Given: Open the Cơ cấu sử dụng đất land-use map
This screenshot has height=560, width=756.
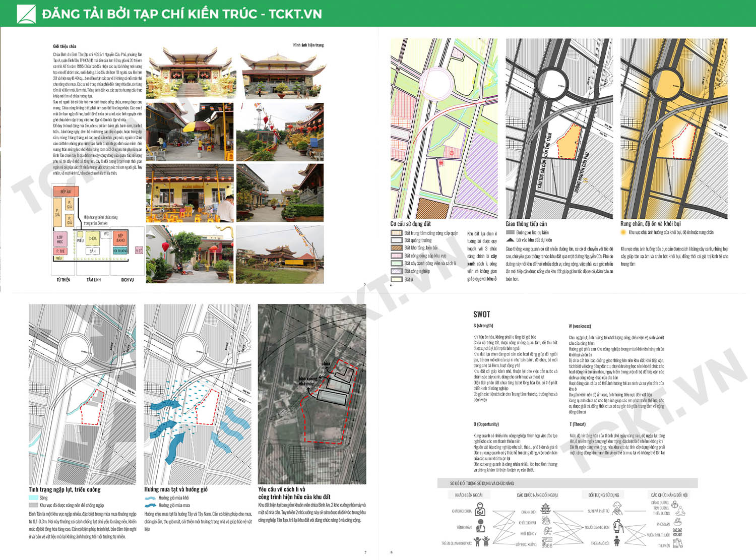Looking at the screenshot, I should 444,129.
